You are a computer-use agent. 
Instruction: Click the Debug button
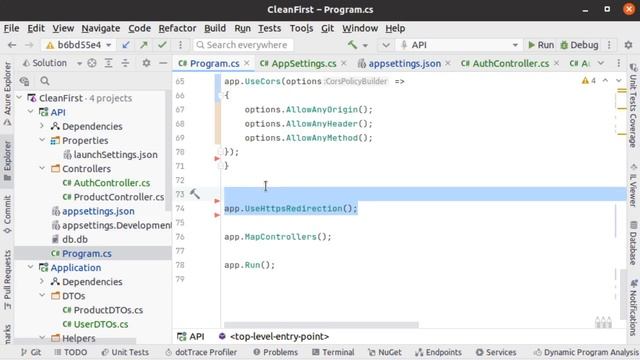[579, 45]
